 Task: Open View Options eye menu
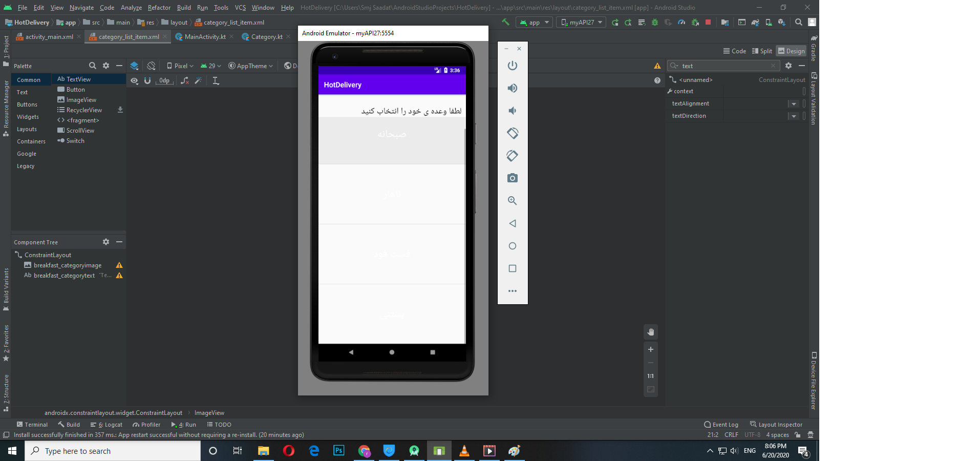[134, 80]
